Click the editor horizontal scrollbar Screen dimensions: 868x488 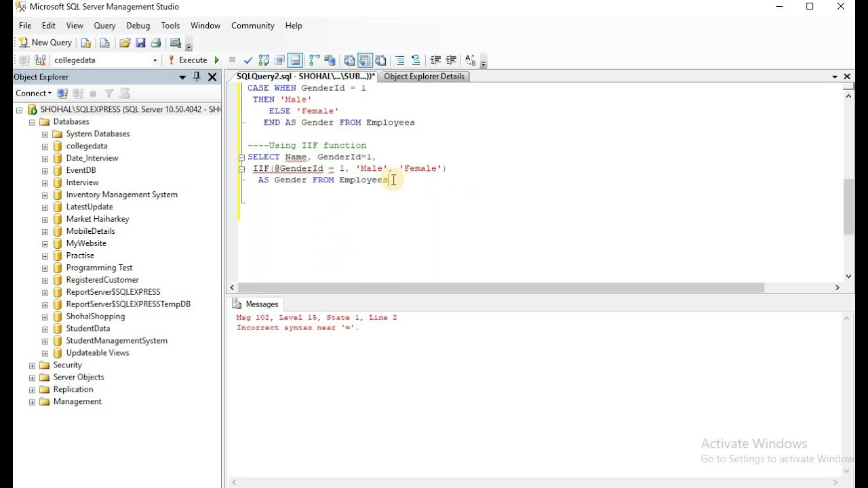(x=501, y=287)
